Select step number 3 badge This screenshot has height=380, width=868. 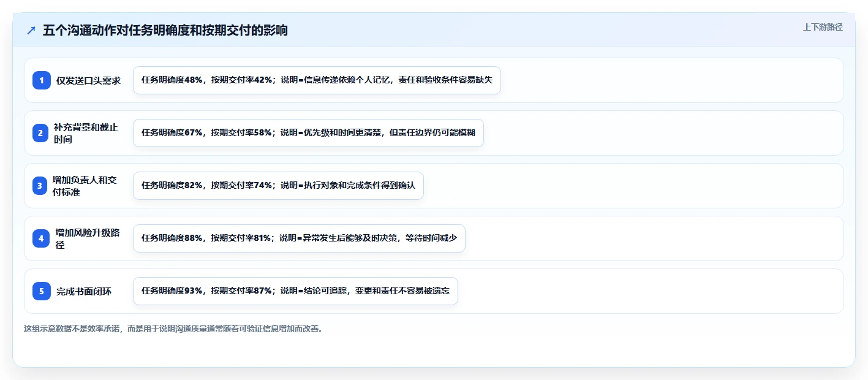pyautogui.click(x=40, y=186)
